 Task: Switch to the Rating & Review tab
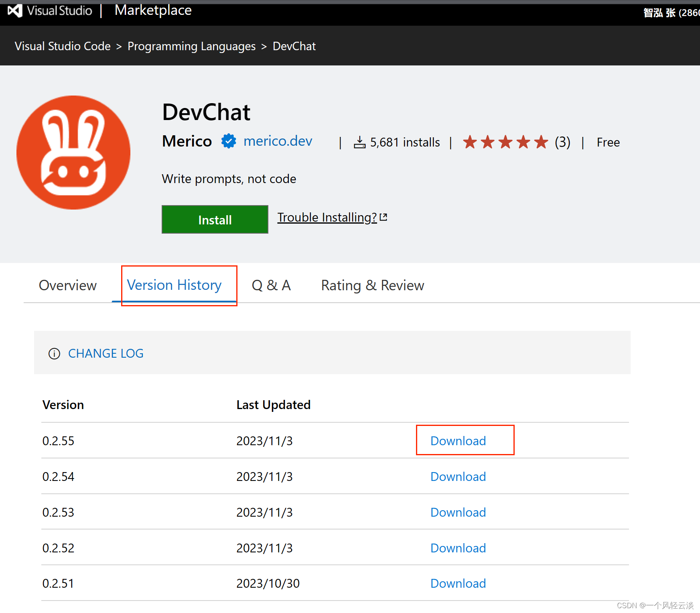372,285
